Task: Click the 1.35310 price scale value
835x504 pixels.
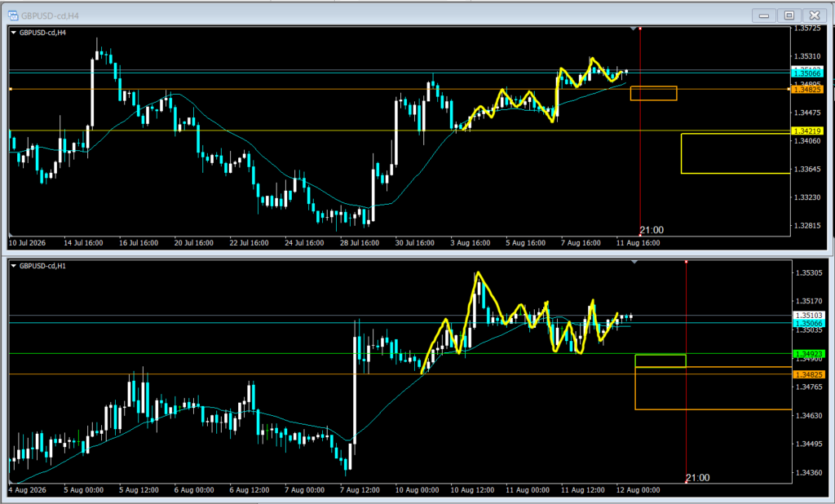Action: point(807,56)
